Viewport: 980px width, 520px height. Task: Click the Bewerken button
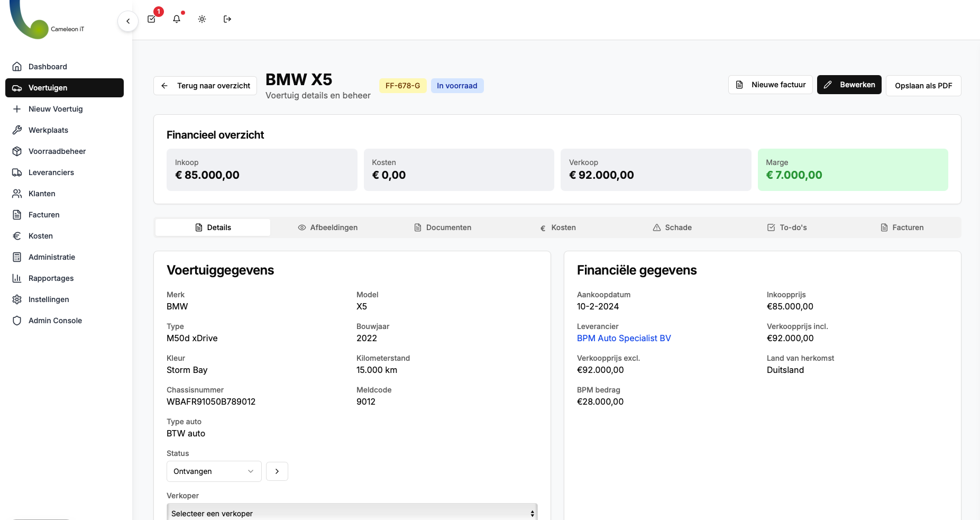pos(849,85)
